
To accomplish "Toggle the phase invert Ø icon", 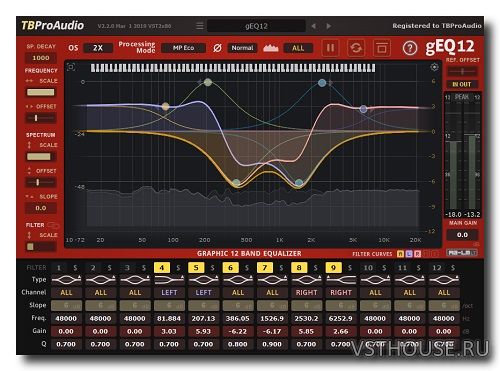I will click(x=217, y=48).
